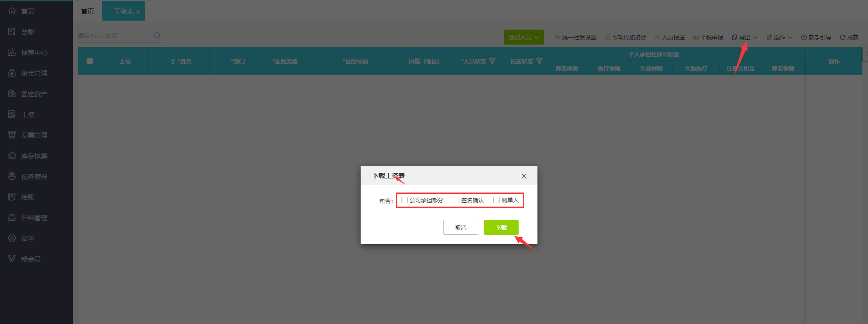
Task: Toggle the select-all table header checkbox
Action: [90, 61]
